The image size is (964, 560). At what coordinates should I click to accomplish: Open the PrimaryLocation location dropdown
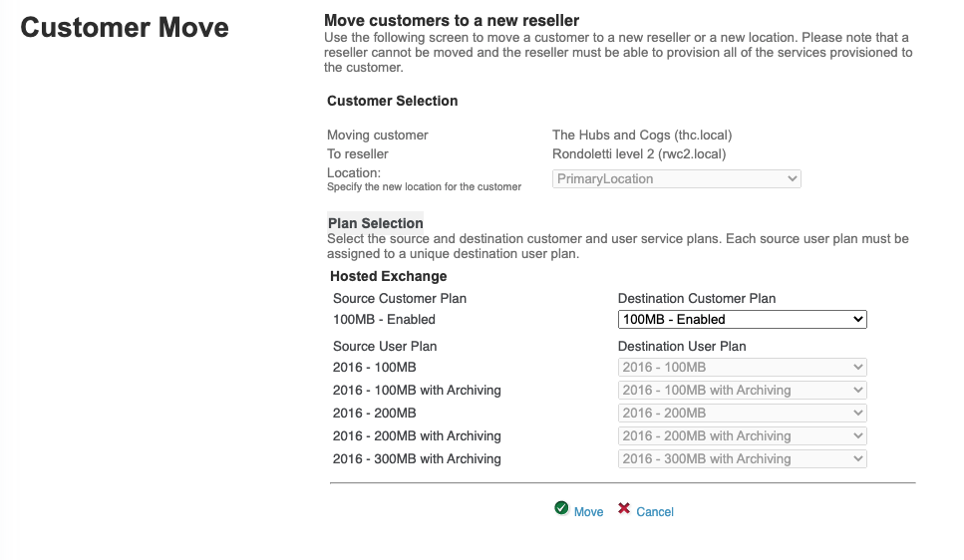[x=677, y=179]
